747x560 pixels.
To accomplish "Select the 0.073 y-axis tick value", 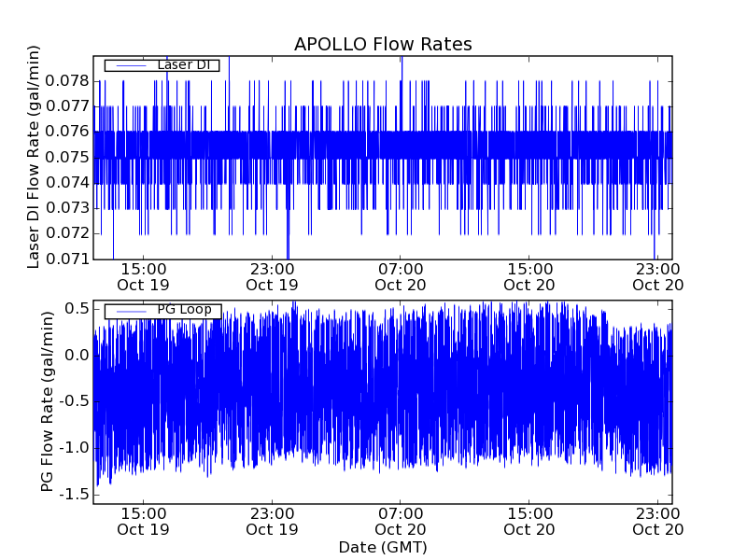I will pos(67,207).
